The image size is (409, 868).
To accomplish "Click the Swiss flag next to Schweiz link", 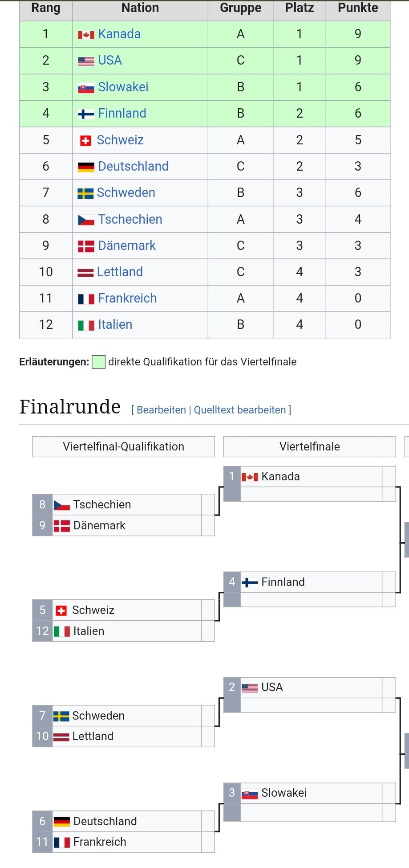I will [x=85, y=141].
